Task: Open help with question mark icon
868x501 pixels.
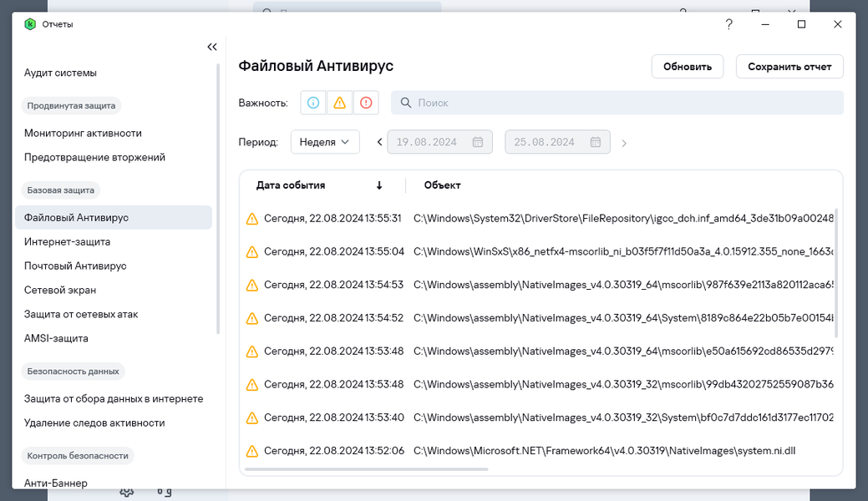Action: pos(729,24)
